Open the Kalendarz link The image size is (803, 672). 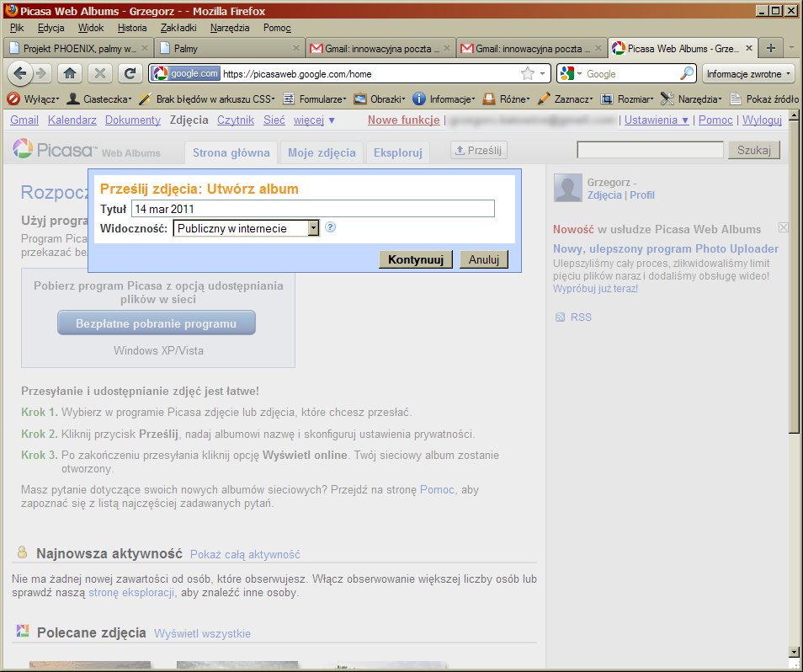click(72, 120)
